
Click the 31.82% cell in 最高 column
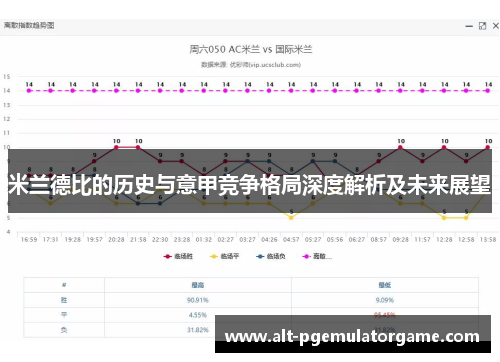tap(198, 330)
